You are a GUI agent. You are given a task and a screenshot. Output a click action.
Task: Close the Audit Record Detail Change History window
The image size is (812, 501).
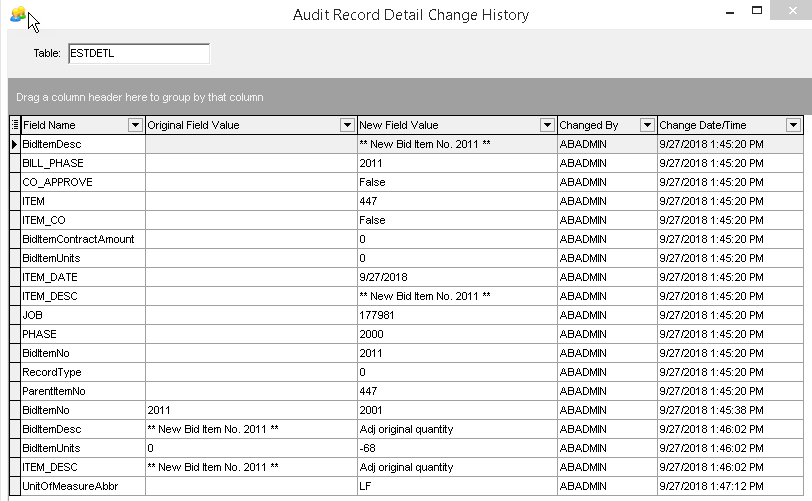792,10
